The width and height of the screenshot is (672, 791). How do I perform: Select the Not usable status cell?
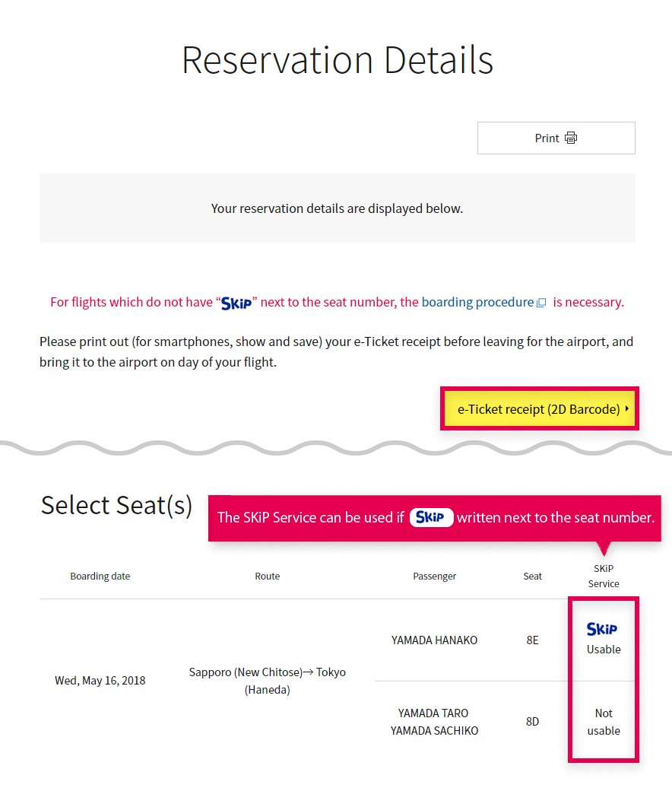pos(604,722)
